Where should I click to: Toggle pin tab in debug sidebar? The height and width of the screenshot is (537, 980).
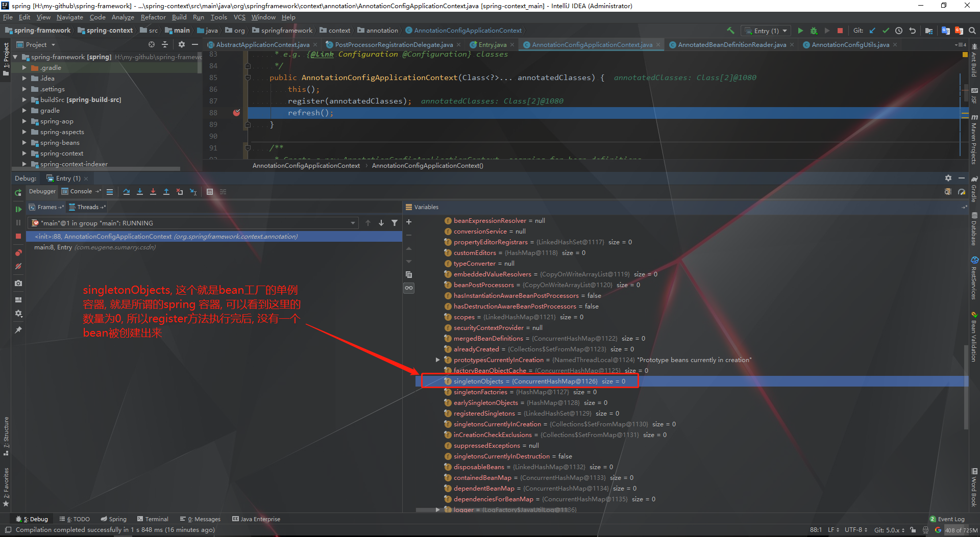point(18,330)
